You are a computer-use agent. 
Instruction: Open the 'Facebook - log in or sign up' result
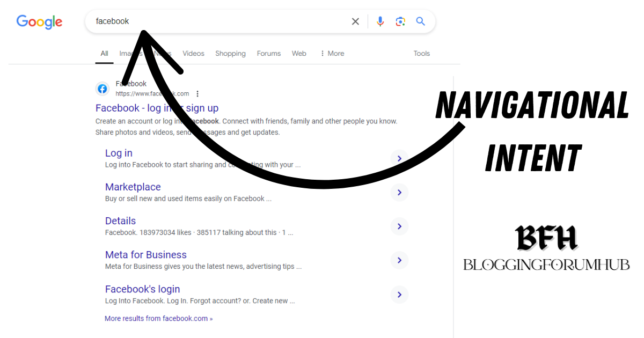point(157,108)
